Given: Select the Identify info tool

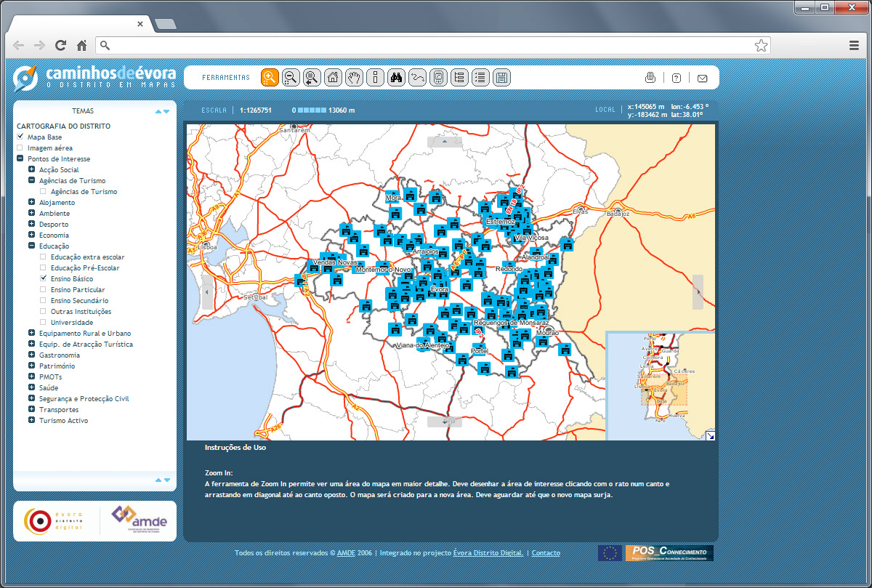Looking at the screenshot, I should tap(375, 78).
